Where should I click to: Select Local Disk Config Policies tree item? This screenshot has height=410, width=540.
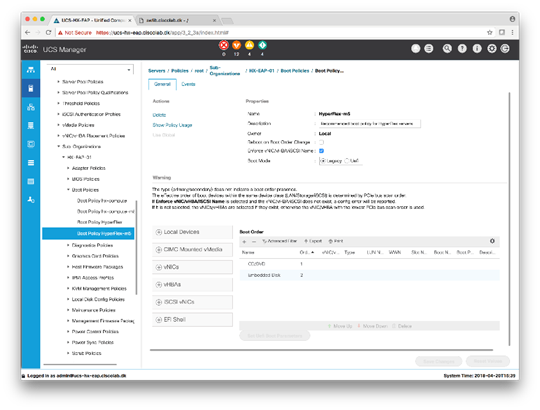[98, 299]
